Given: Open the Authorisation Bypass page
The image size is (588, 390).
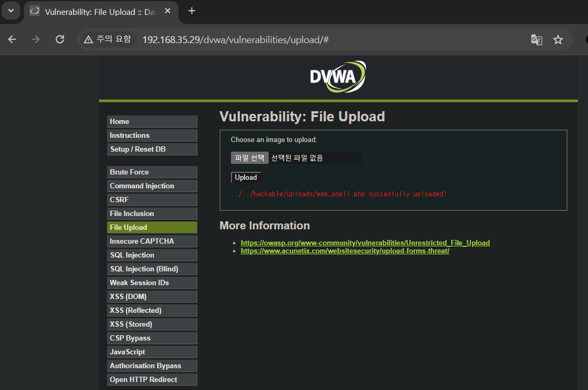Looking at the screenshot, I should [152, 366].
